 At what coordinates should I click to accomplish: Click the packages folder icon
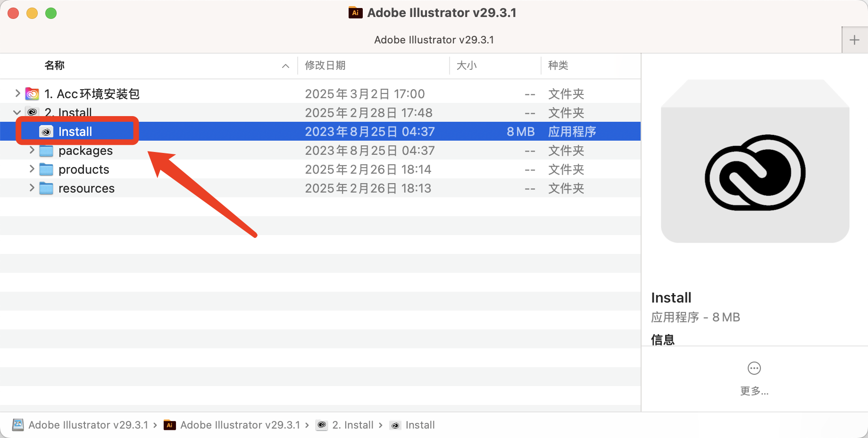[46, 151]
